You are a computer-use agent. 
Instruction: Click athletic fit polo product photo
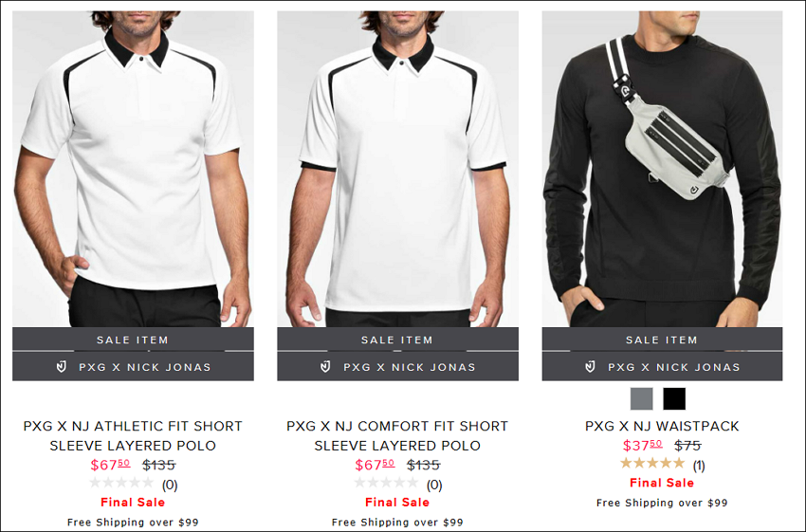[133, 169]
